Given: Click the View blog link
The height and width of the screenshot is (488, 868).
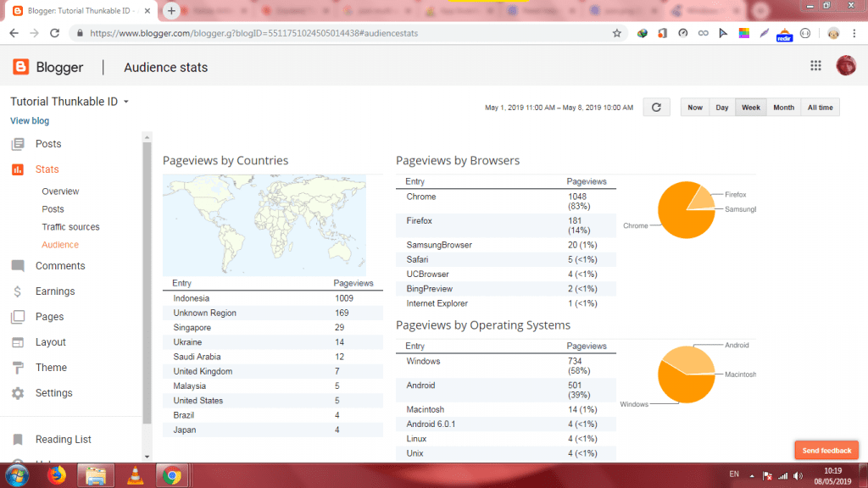Looking at the screenshot, I should (x=30, y=121).
